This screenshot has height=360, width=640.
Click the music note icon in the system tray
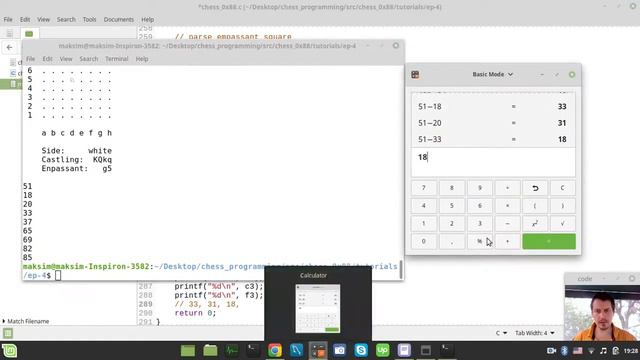pos(603,351)
